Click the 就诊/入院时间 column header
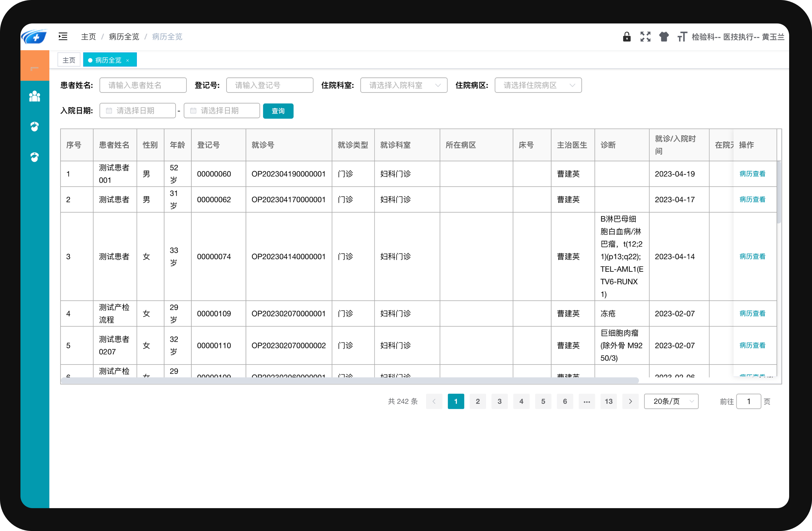 [x=679, y=145]
